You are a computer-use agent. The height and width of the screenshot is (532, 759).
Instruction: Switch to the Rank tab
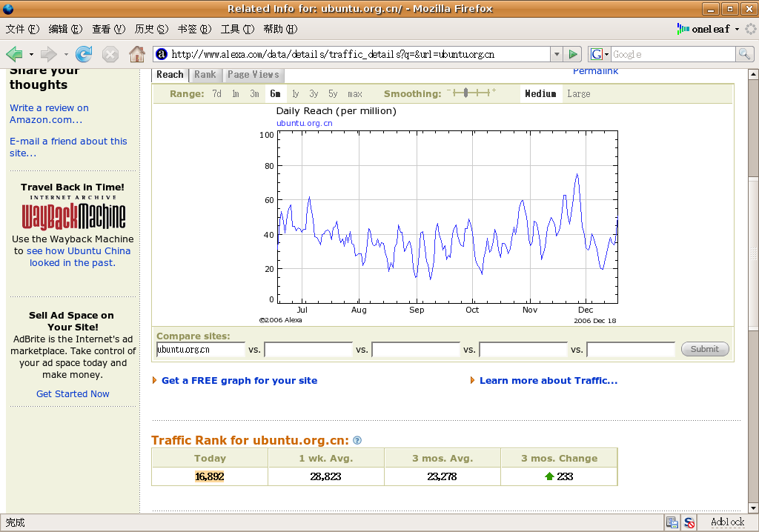coord(205,75)
